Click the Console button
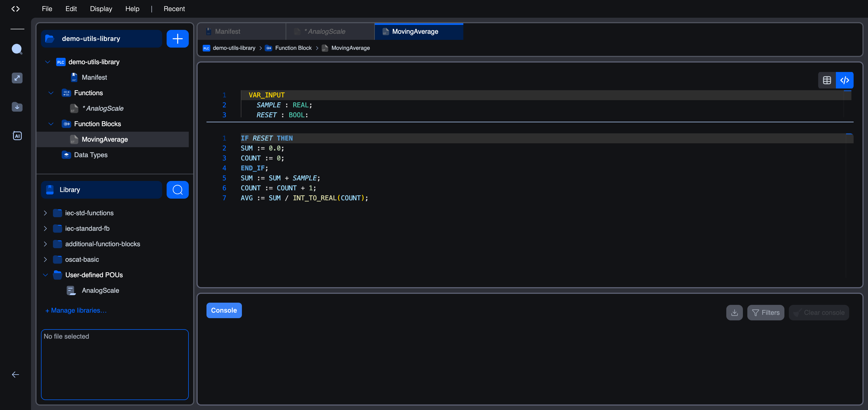Image resolution: width=868 pixels, height=410 pixels. (x=224, y=310)
